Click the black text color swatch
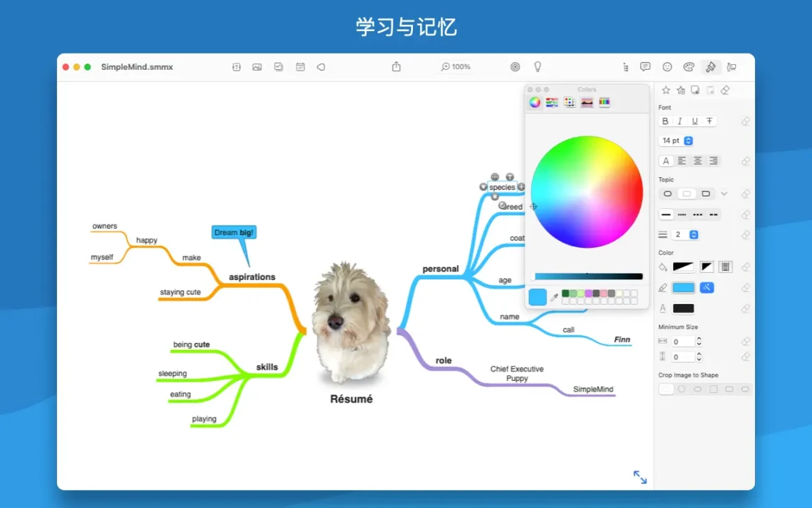This screenshot has height=508, width=812. point(683,308)
